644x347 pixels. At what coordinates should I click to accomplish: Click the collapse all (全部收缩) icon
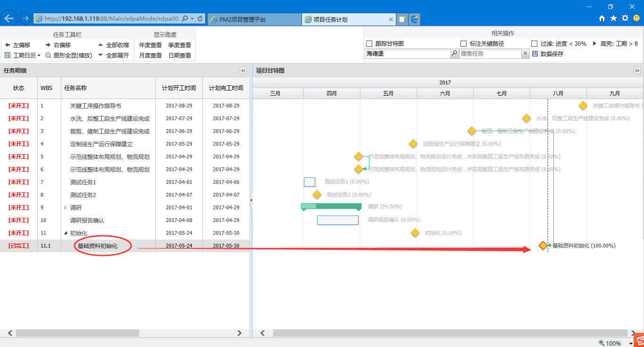tap(100, 45)
